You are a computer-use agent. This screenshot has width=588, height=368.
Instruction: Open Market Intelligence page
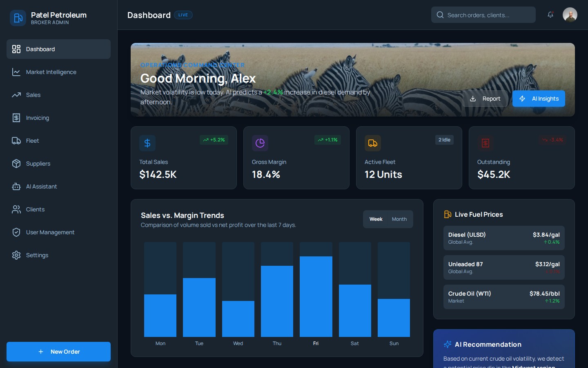58,72
